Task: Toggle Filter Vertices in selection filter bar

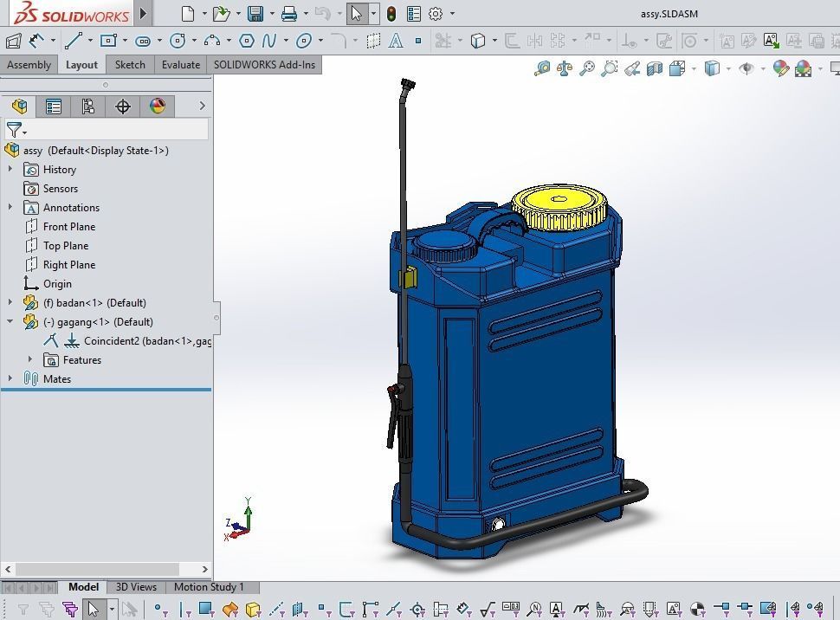Action: (159, 609)
